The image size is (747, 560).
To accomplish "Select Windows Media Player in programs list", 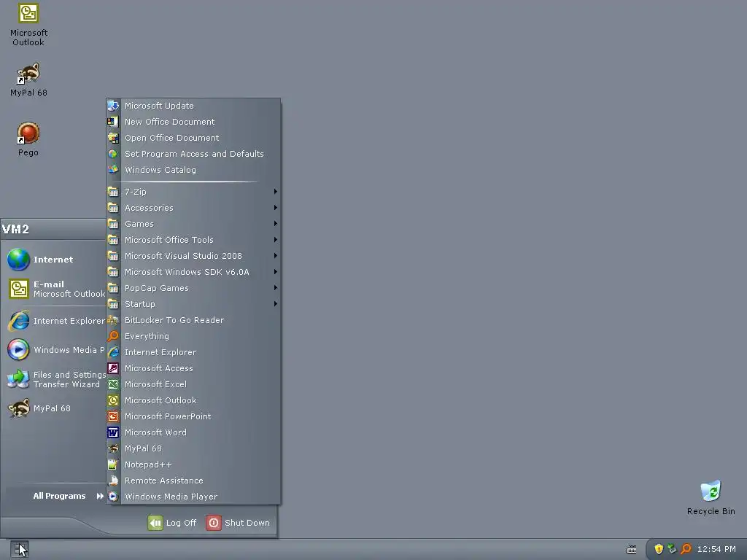I will click(193, 497).
